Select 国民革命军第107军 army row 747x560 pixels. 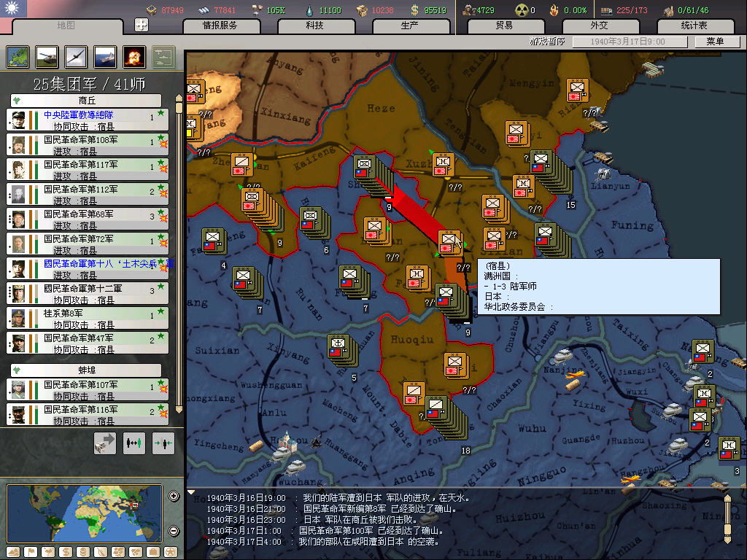[88, 389]
